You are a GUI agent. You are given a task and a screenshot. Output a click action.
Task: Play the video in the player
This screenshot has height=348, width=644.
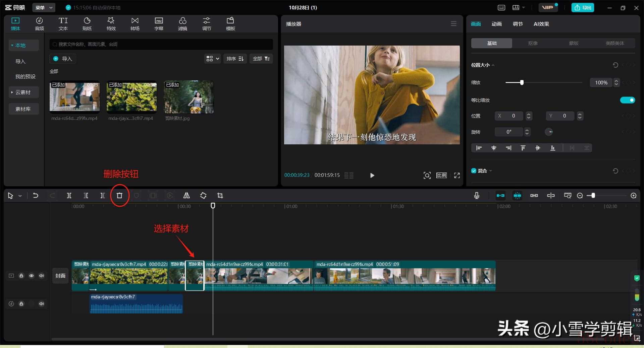(x=372, y=175)
